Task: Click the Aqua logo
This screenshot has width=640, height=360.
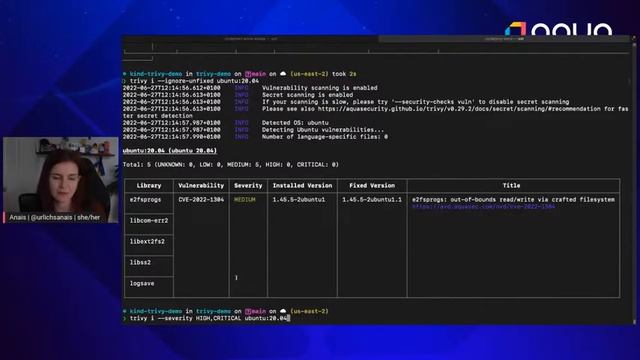Action: coord(558,29)
